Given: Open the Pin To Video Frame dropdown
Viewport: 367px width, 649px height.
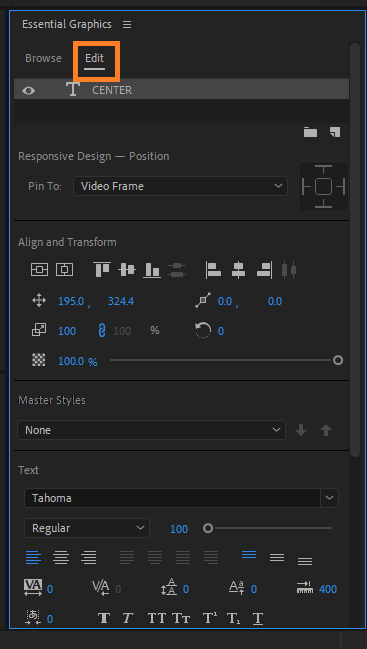Looking at the screenshot, I should click(x=180, y=186).
